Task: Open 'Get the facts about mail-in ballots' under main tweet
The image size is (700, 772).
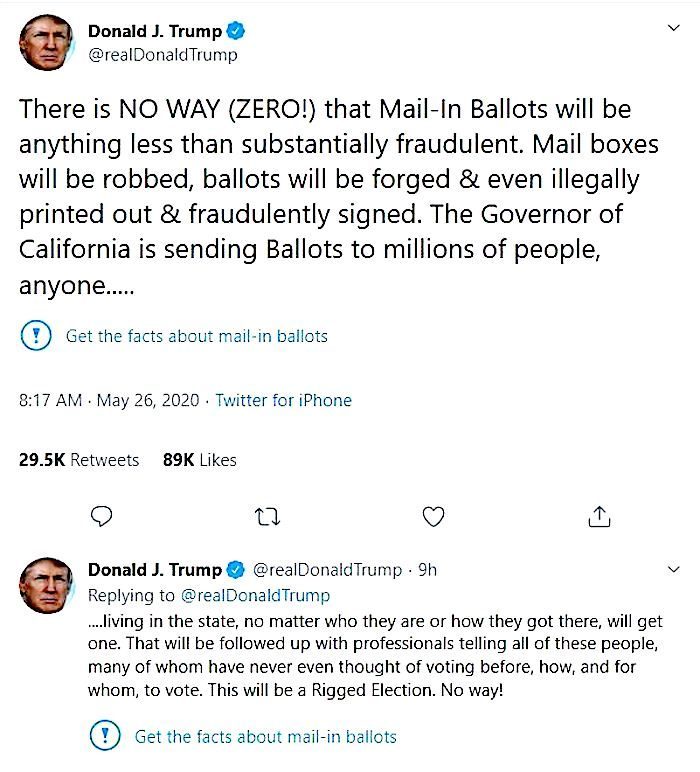Action: pyautogui.click(x=196, y=336)
